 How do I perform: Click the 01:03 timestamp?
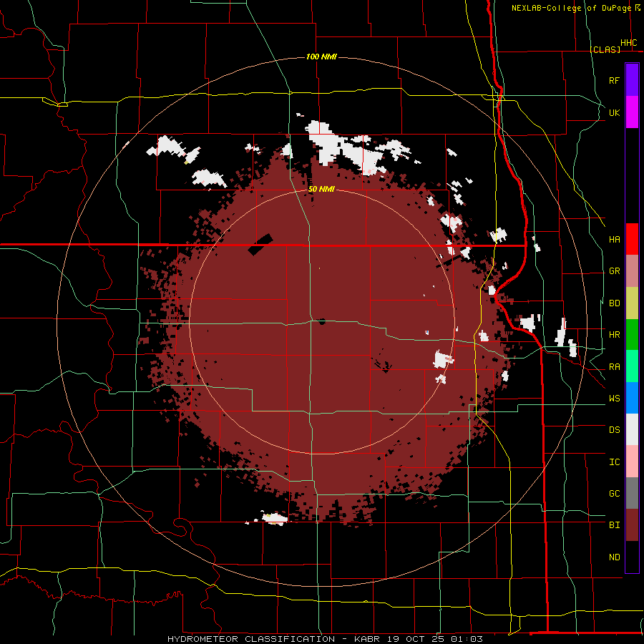coord(467,639)
